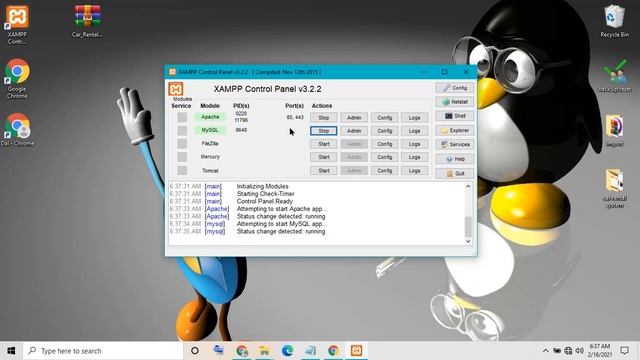The height and width of the screenshot is (360, 640).
Task: Open the third right-side desktop archive icon
Action: (x=614, y=131)
